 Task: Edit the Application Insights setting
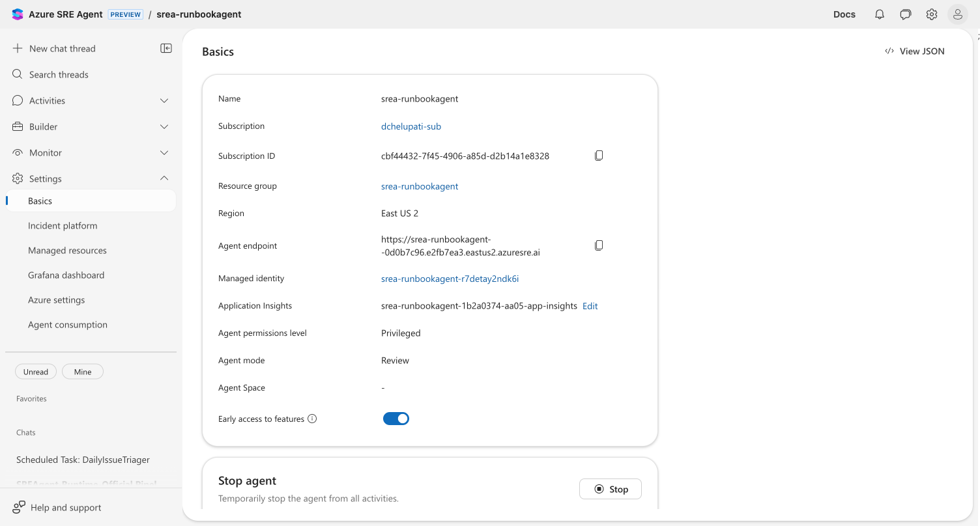click(590, 306)
